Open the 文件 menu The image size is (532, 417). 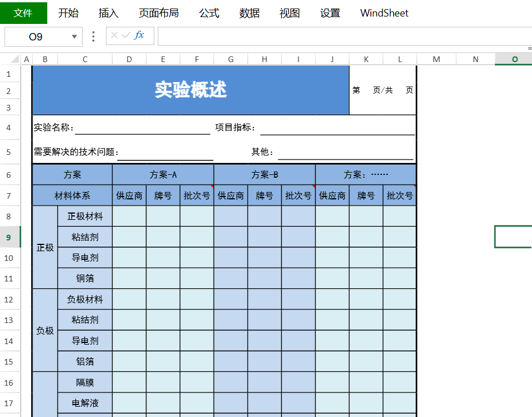[x=23, y=13]
